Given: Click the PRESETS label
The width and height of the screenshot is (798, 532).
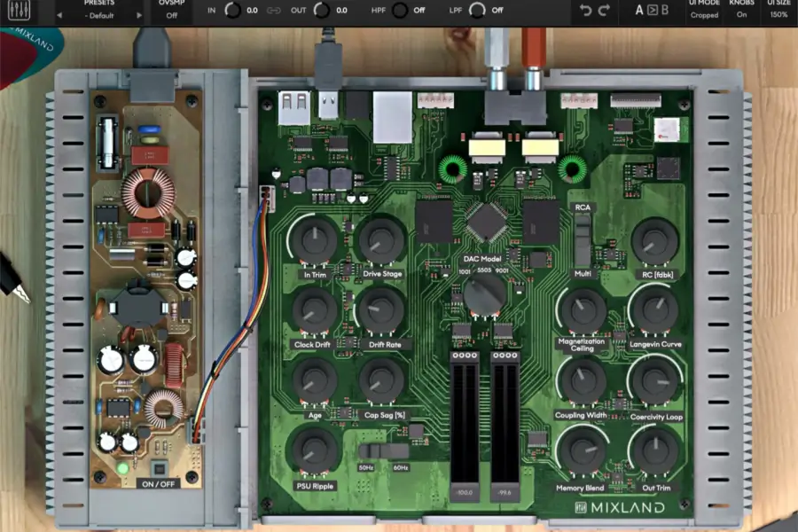Looking at the screenshot, I should 99,3.
